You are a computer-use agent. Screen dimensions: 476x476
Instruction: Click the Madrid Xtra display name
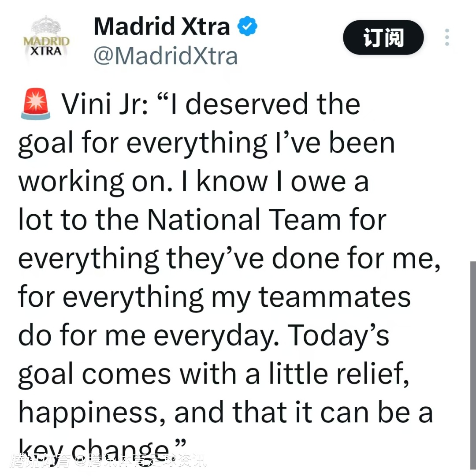162,26
